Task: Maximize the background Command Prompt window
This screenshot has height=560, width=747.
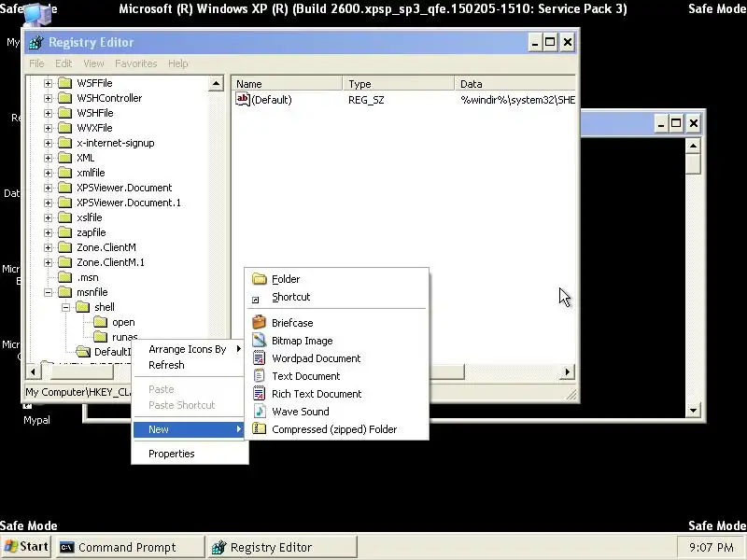Action: [676, 124]
